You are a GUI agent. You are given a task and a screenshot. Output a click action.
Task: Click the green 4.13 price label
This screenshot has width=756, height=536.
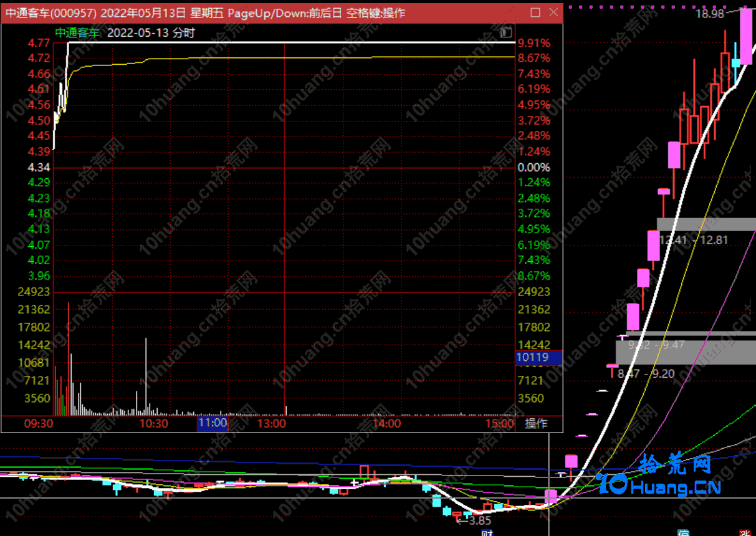click(x=39, y=229)
